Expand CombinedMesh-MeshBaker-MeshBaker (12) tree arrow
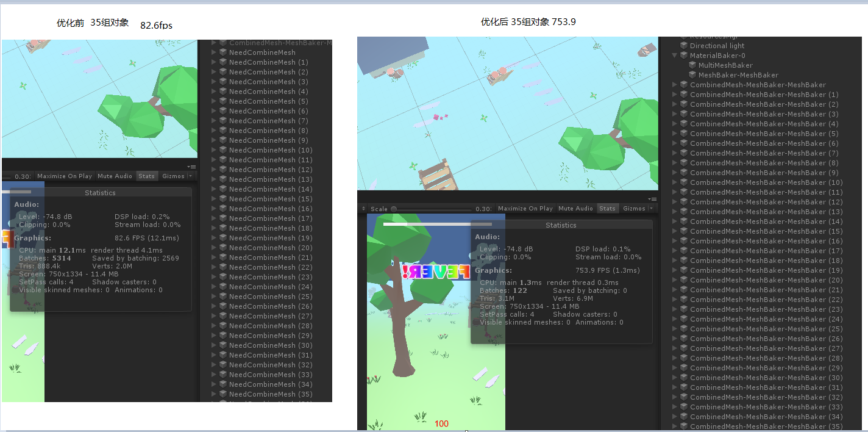This screenshot has width=868, height=432. (x=675, y=202)
